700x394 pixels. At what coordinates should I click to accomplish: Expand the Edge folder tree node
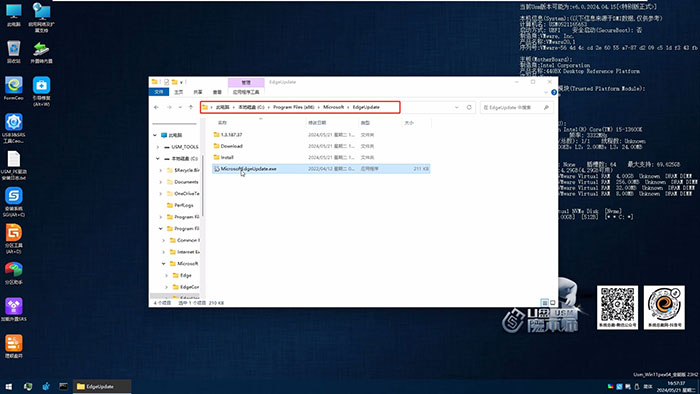(x=167, y=275)
